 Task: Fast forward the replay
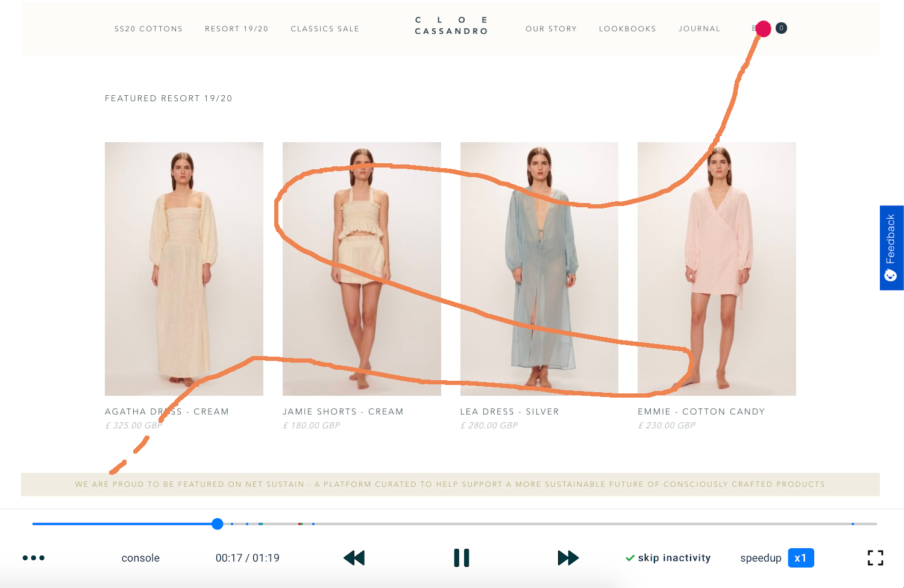point(568,558)
